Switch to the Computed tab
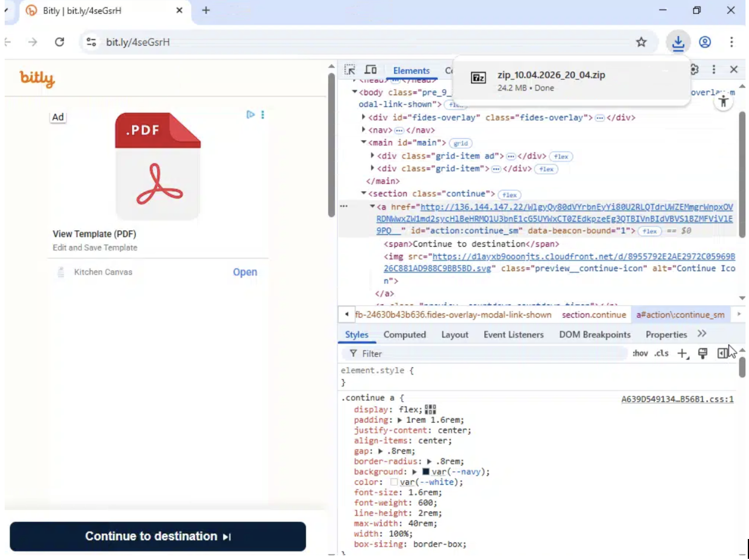749x560 pixels. pyautogui.click(x=404, y=334)
